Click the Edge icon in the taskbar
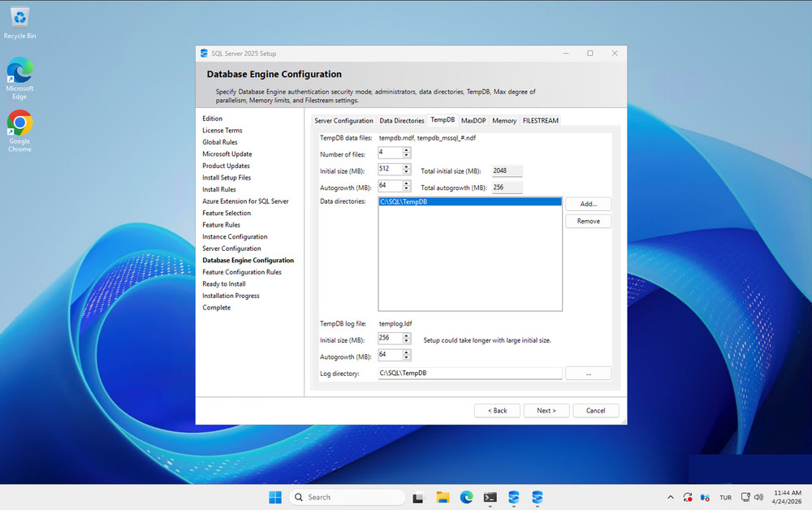This screenshot has height=510, width=812. 466,497
